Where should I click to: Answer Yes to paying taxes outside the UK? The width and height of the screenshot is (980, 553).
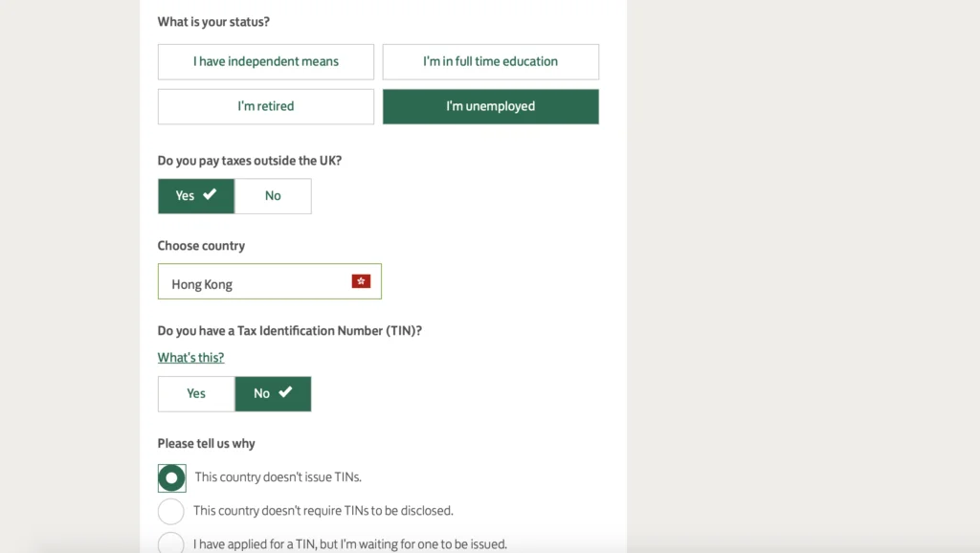[196, 196]
